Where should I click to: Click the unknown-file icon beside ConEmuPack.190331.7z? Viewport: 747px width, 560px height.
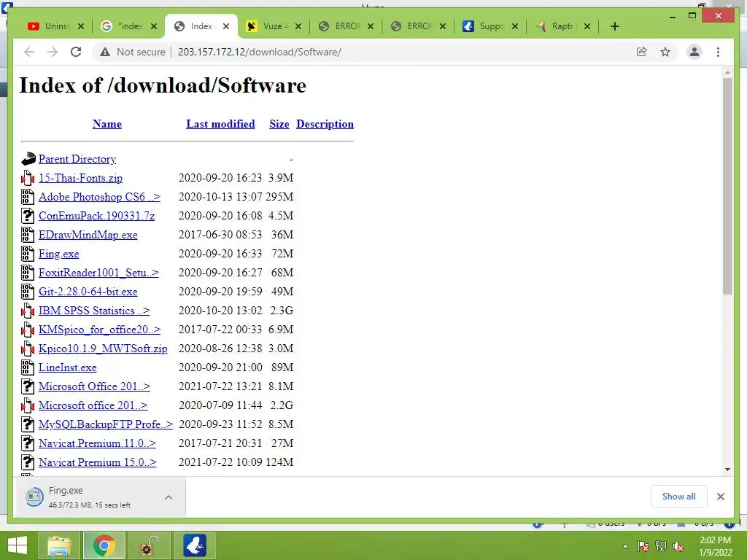point(28,216)
